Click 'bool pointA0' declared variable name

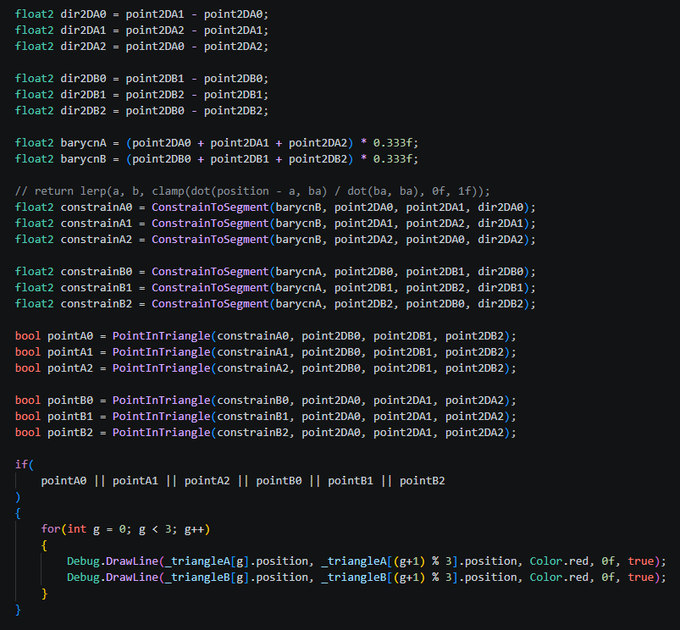point(70,336)
